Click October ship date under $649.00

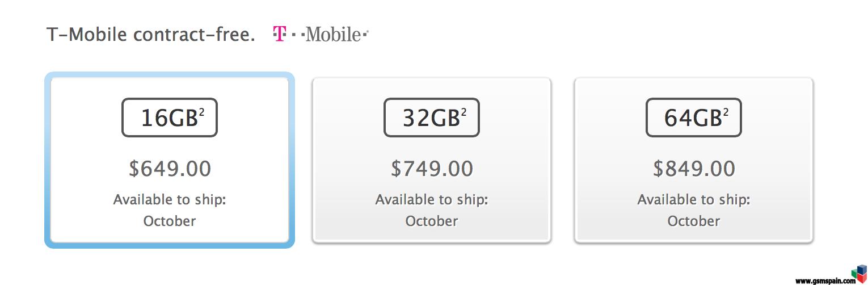point(170,221)
